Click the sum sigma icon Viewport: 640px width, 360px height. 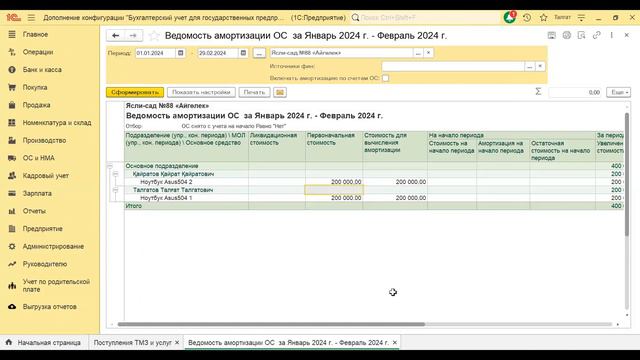pos(538,92)
